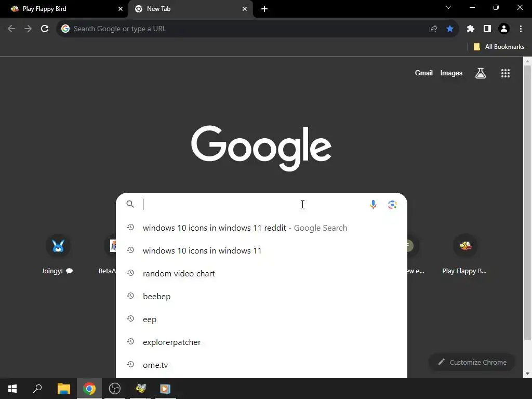Open File Explorer from the taskbar
This screenshot has height=399, width=532.
[x=63, y=389]
